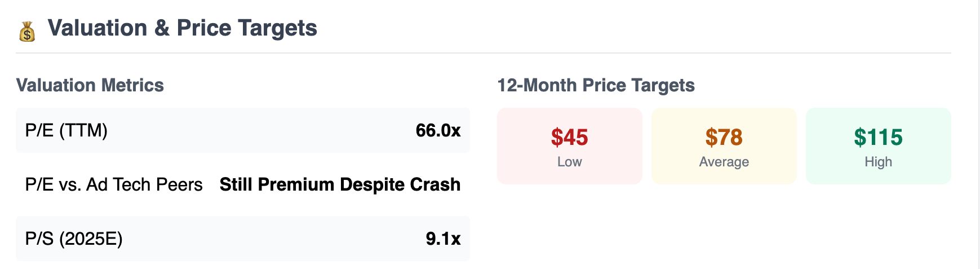Click the Average label under $78

724,162
